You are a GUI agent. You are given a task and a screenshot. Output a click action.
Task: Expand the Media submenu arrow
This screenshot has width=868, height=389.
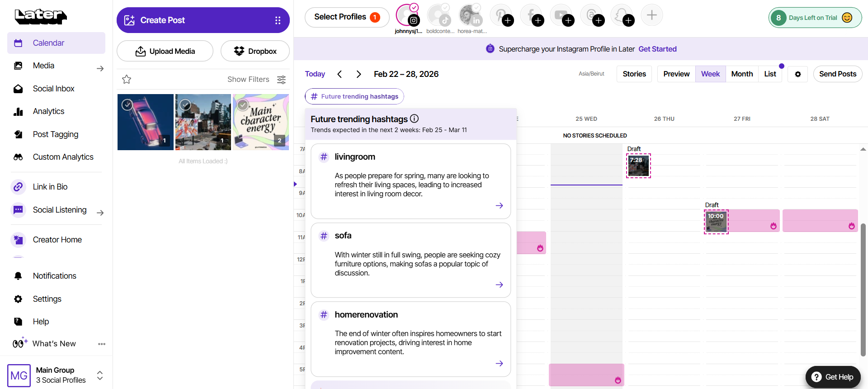pyautogui.click(x=100, y=69)
